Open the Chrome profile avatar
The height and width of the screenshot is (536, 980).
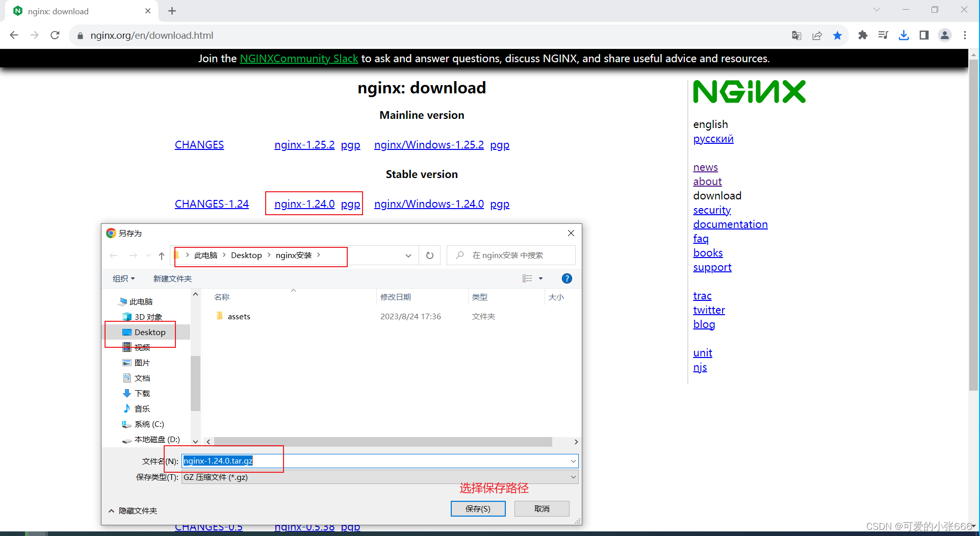[945, 35]
